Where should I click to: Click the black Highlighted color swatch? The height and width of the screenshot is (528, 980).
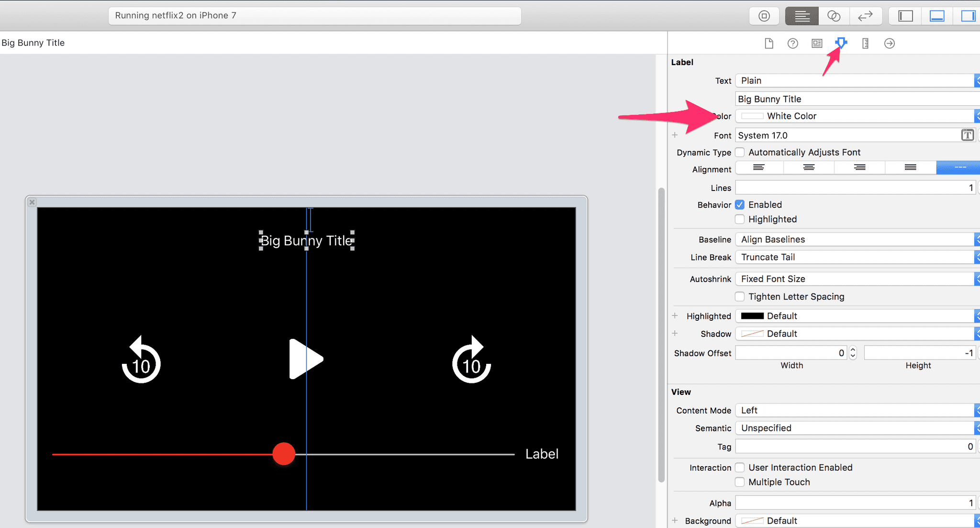point(752,316)
